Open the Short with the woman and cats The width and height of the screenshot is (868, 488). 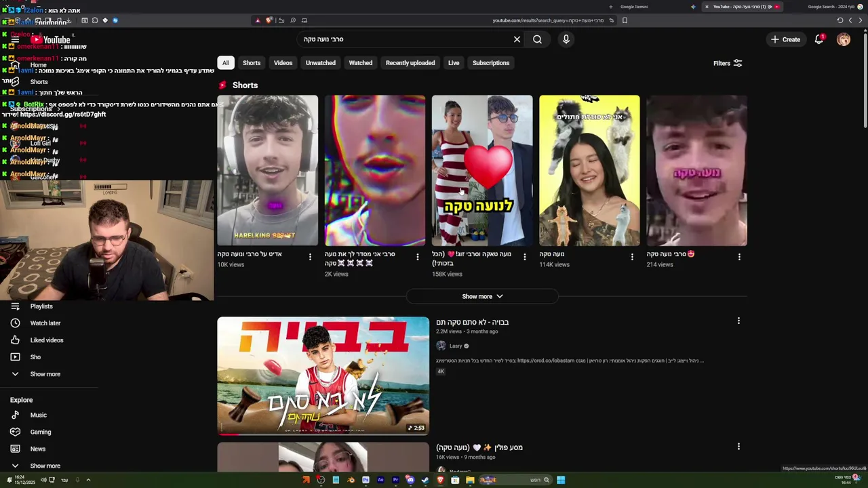tap(589, 170)
